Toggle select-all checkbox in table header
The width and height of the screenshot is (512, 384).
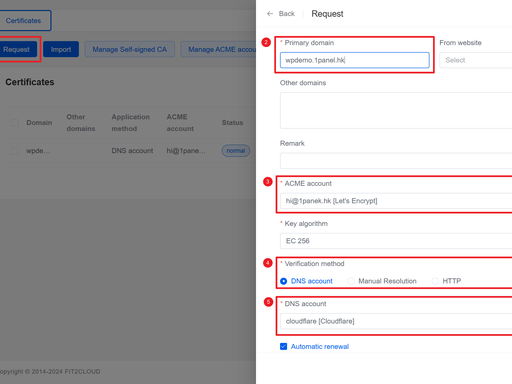[x=15, y=123]
